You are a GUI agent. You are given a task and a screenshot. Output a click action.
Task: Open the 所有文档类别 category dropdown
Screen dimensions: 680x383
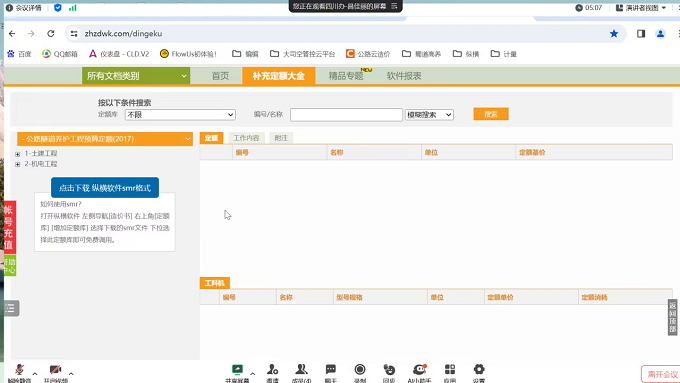click(x=136, y=76)
